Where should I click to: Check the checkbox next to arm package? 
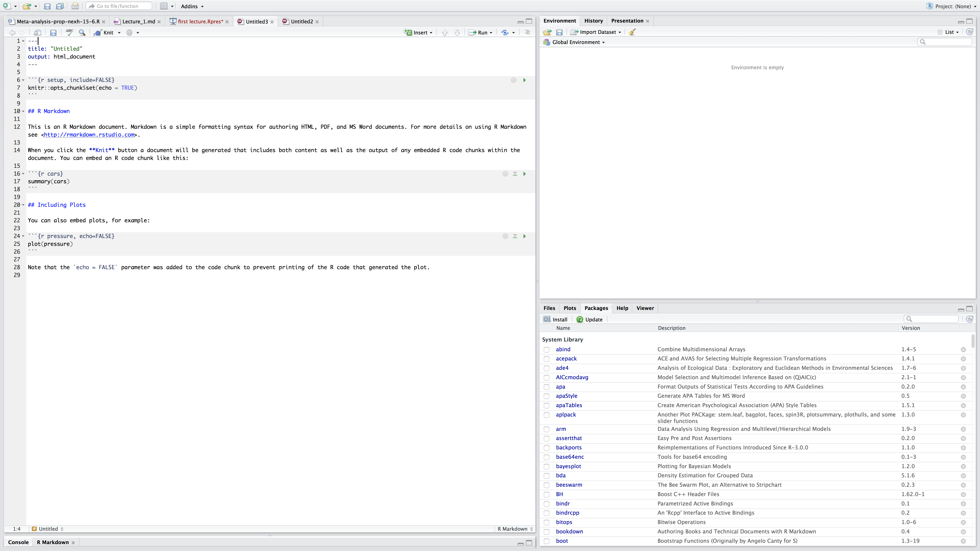(546, 429)
